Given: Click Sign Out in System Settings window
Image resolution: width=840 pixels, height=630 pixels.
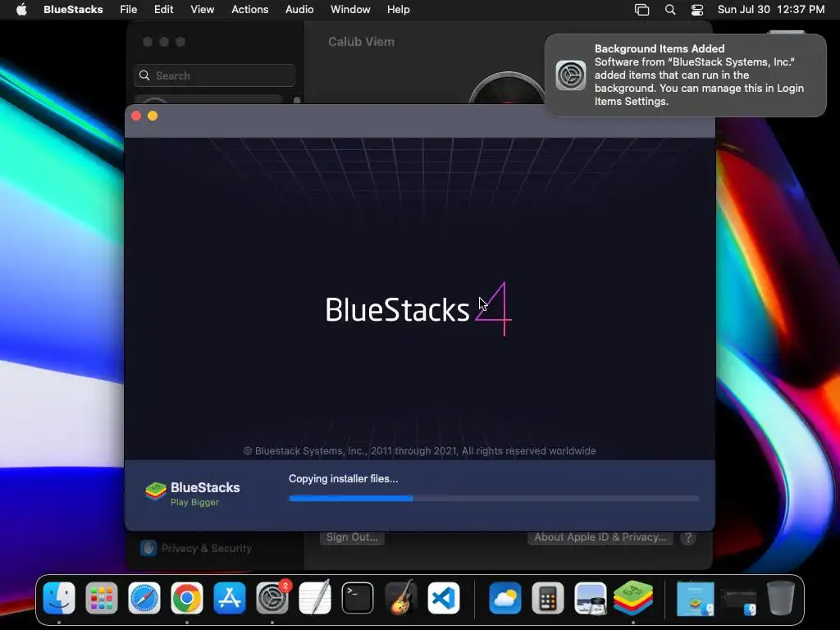Looking at the screenshot, I should coord(352,537).
